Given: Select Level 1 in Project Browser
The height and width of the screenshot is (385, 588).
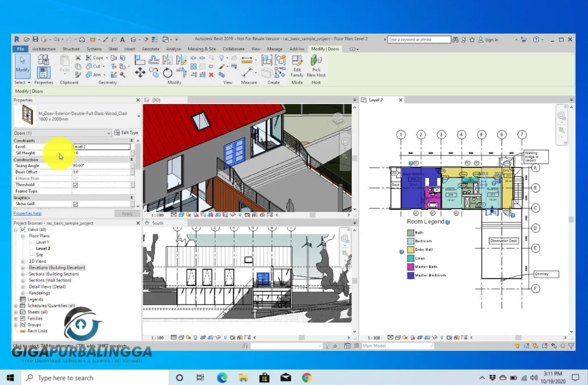Looking at the screenshot, I should 42,242.
